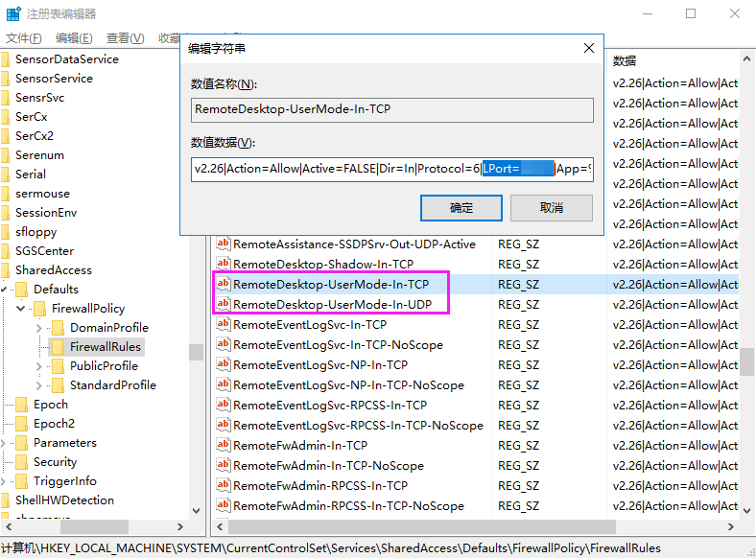Expand the Parameters tree node

coord(3,443)
